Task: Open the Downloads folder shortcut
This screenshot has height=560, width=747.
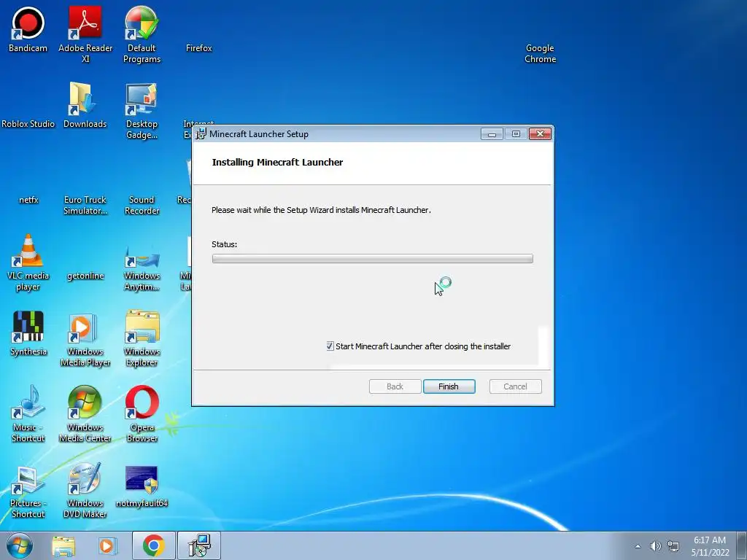Action: 85,106
